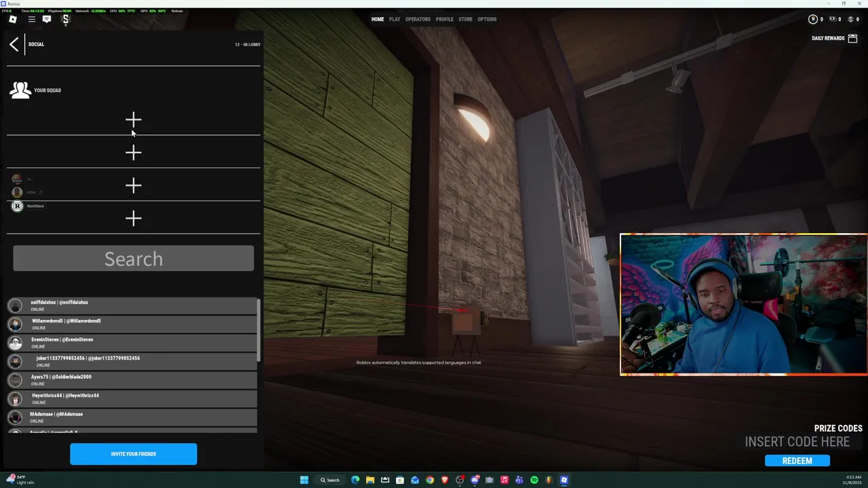Click the Prize Codes label
Image resolution: width=868 pixels, height=488 pixels.
coord(838,428)
